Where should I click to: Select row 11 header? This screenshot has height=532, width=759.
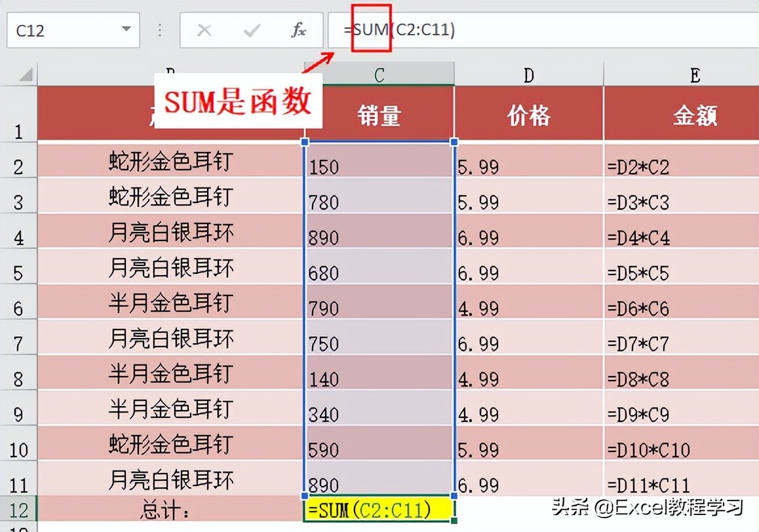click(18, 478)
